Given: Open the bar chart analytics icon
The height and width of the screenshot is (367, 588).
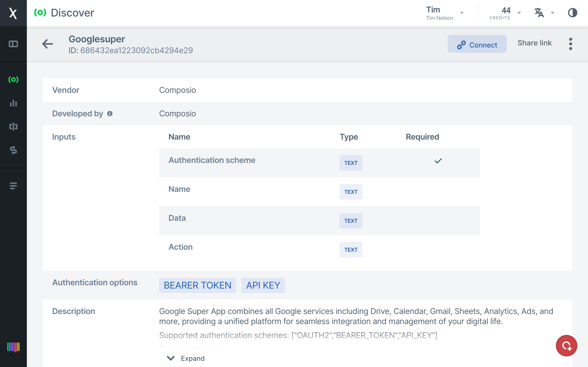Looking at the screenshot, I should pos(13,103).
